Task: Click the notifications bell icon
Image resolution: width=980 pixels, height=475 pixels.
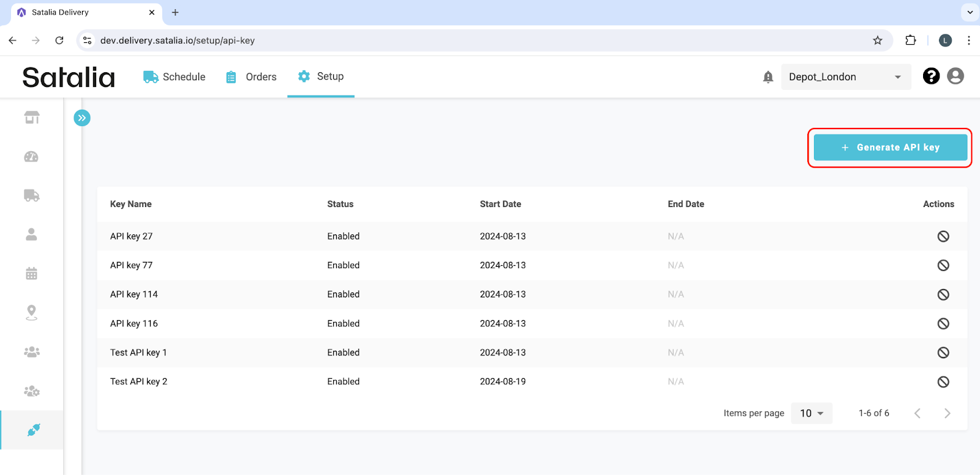Action: click(x=767, y=77)
